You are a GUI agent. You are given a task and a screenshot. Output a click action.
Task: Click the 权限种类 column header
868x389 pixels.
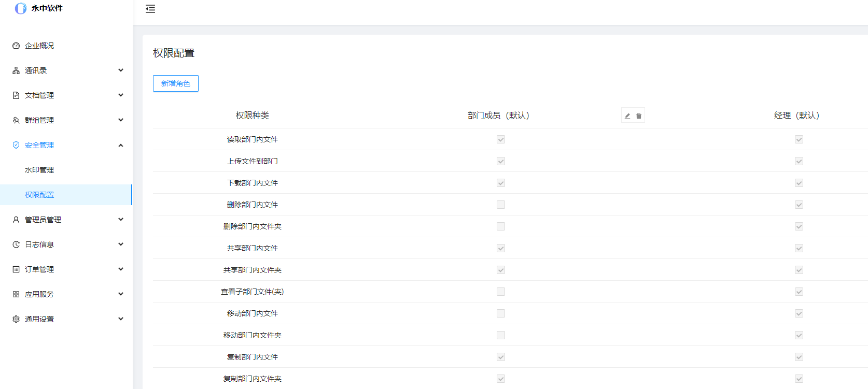(x=253, y=116)
